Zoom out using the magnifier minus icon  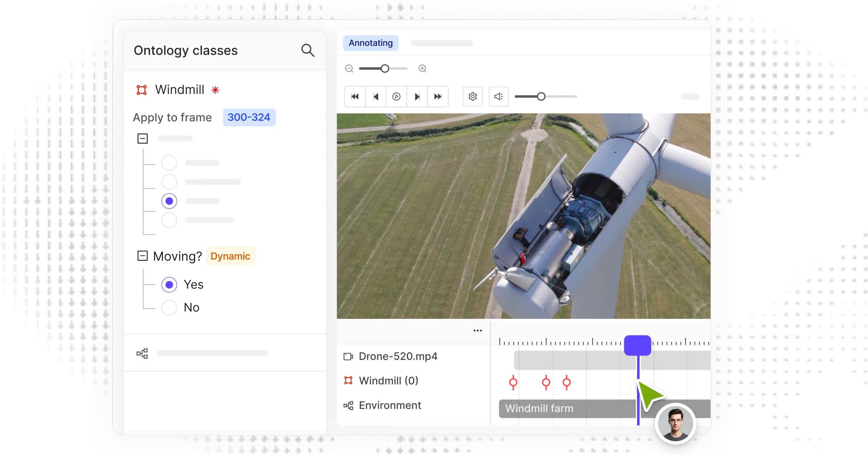pos(349,68)
